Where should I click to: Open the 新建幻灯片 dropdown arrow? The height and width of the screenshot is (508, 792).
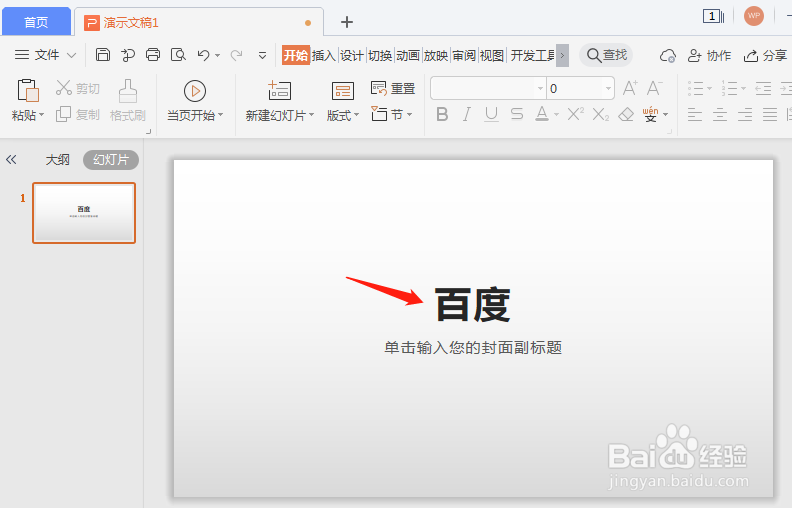click(x=311, y=115)
